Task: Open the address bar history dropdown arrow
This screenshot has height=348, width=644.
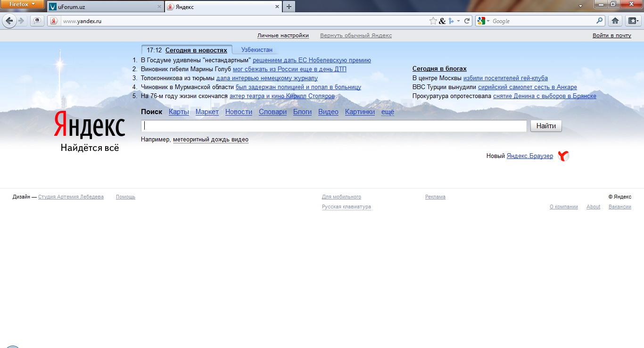Action: point(458,21)
